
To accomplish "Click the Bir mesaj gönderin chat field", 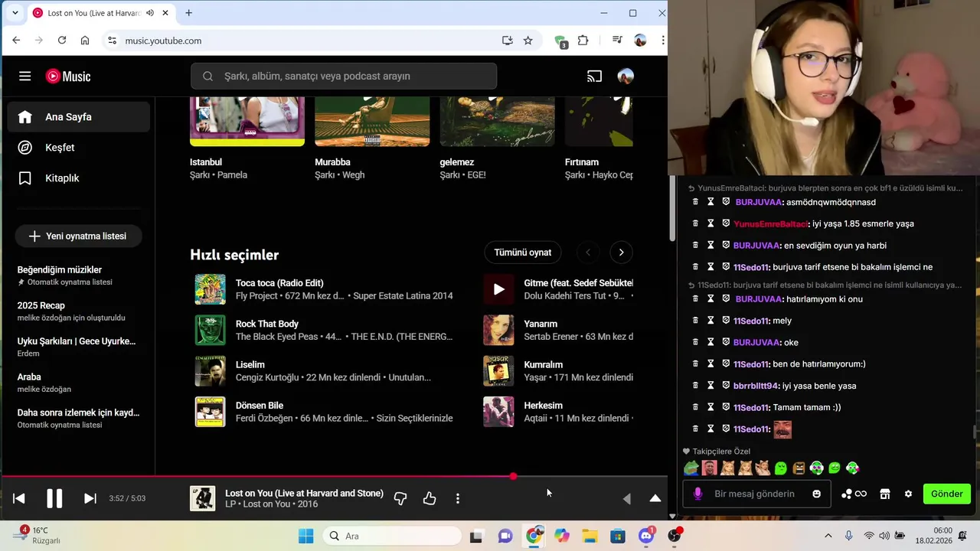I will point(754,494).
